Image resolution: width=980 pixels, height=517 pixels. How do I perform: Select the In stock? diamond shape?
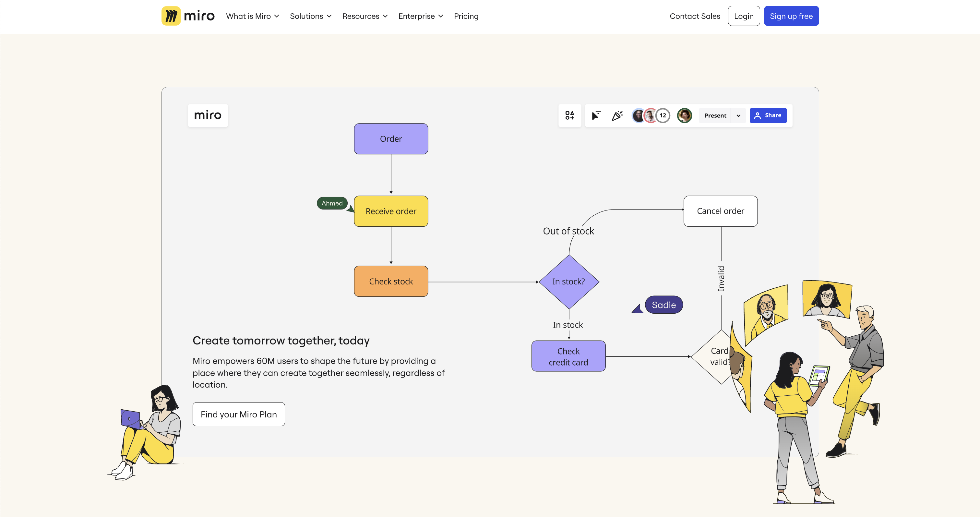(569, 282)
